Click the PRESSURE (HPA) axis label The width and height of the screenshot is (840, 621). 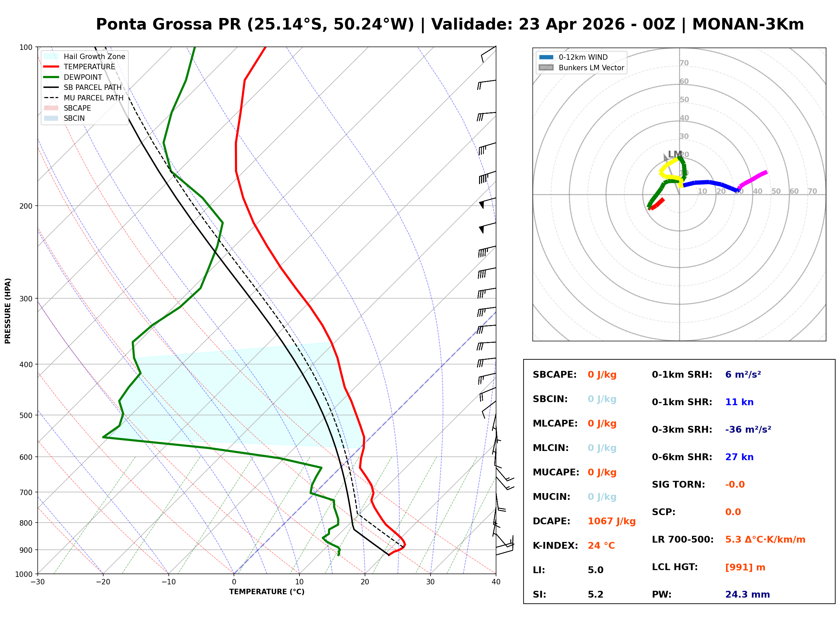click(x=8, y=310)
